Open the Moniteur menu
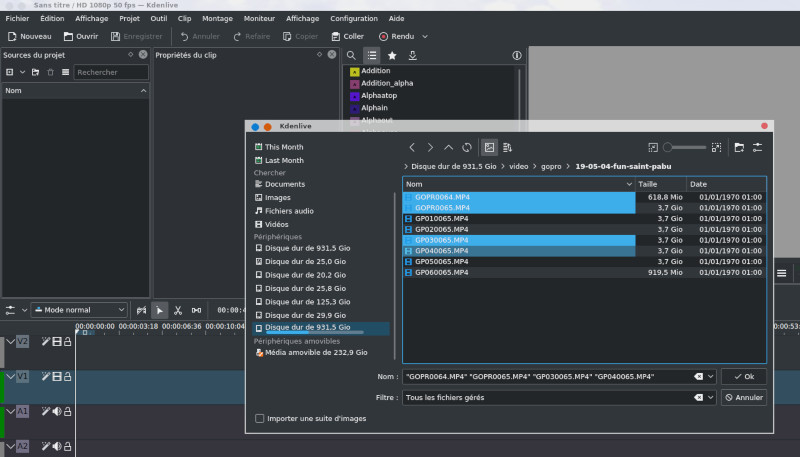The width and height of the screenshot is (800, 457). (x=259, y=18)
